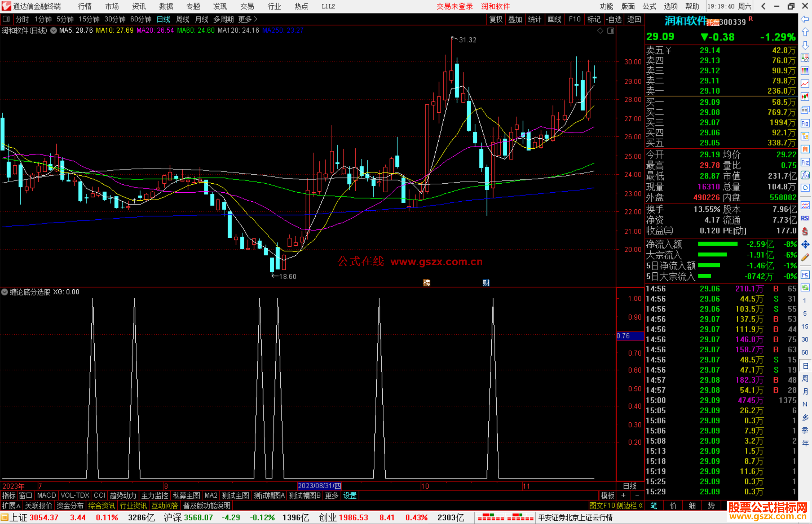Click the plus zoom button beside 模板
This screenshot has width=812, height=524.
(x=624, y=495)
